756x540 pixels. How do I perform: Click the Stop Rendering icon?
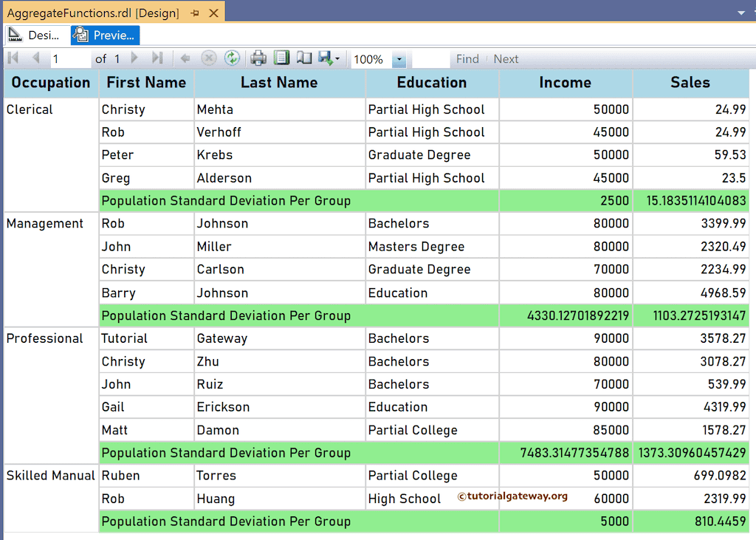(209, 58)
